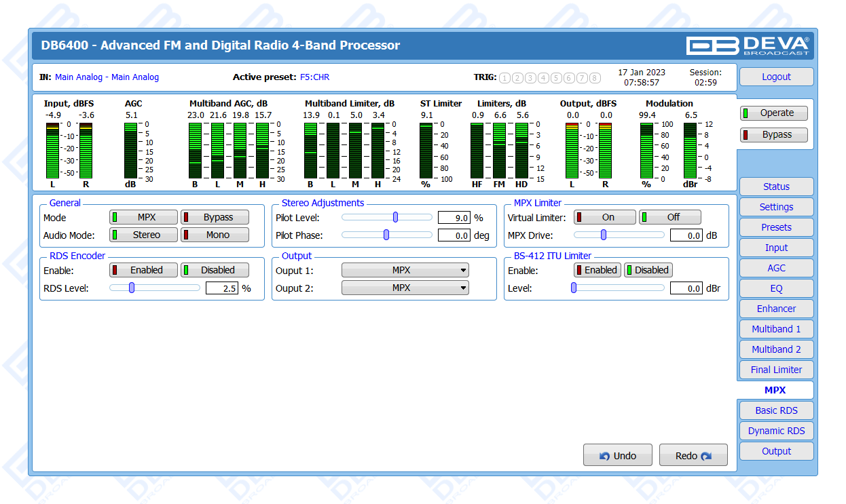The width and height of the screenshot is (846, 504).
Task: Click trigger indicator number 4
Action: point(543,78)
